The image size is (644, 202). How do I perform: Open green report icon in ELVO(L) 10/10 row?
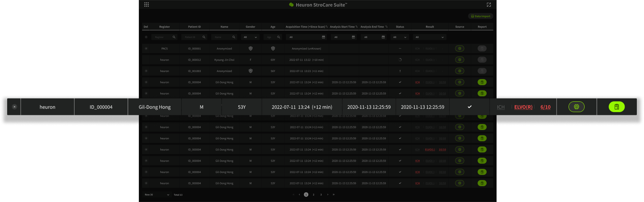pos(482,149)
